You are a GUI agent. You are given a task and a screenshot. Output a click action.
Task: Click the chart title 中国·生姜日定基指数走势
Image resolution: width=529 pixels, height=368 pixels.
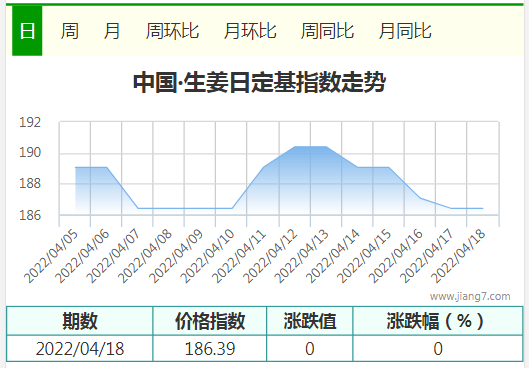259,82
